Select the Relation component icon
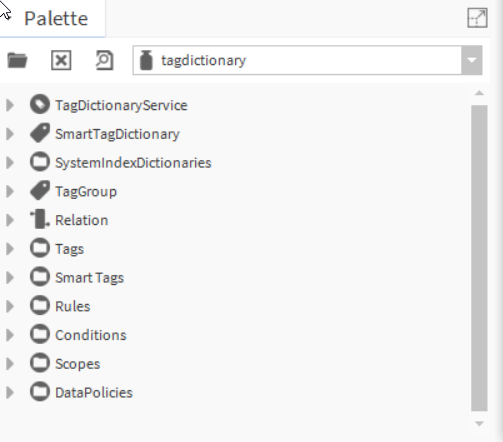Image resolution: width=503 pixels, height=442 pixels. pyautogui.click(x=40, y=219)
